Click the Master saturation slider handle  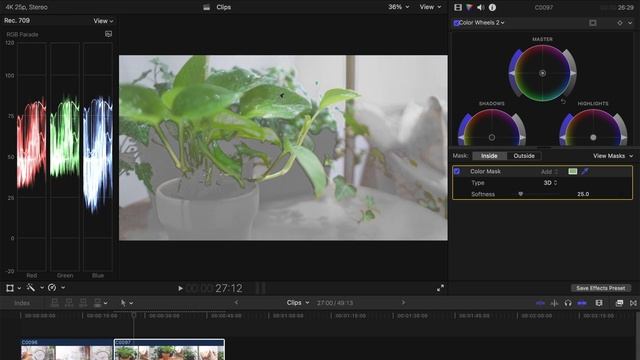coord(511,73)
